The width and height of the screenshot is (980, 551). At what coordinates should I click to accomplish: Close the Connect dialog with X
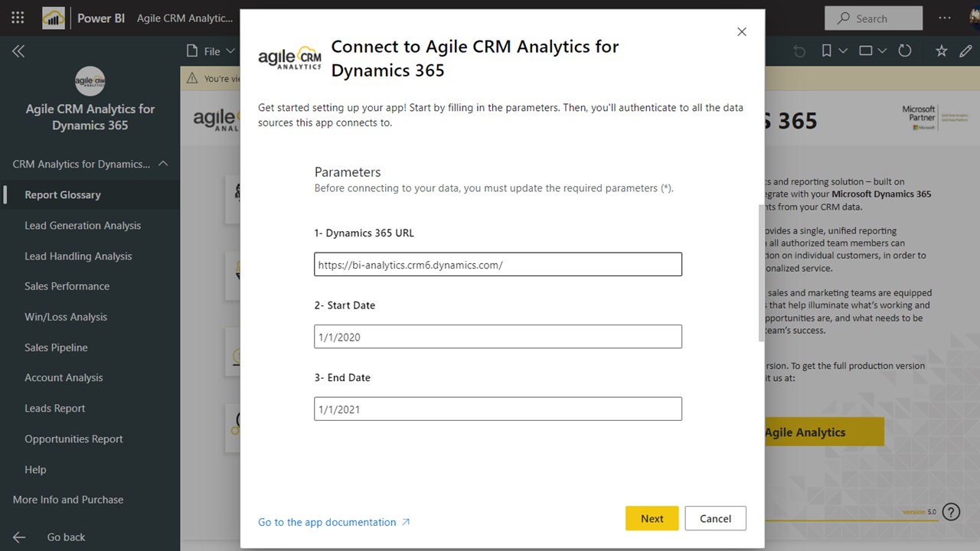(741, 31)
